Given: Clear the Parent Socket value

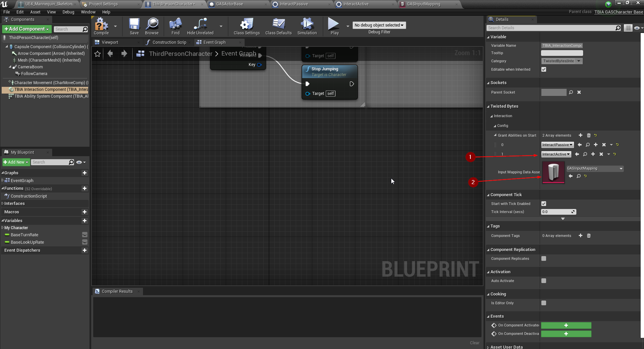Looking at the screenshot, I should pyautogui.click(x=579, y=92).
